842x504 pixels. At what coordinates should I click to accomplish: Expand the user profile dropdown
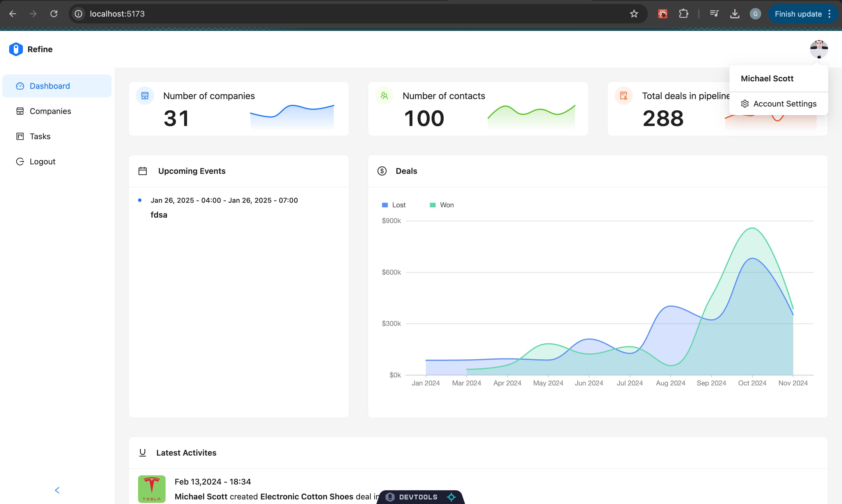coord(818,49)
